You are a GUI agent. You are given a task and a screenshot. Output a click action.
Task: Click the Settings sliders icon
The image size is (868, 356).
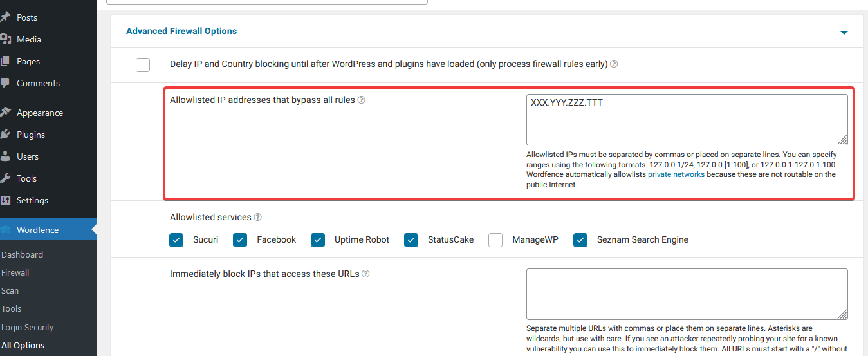[5, 200]
